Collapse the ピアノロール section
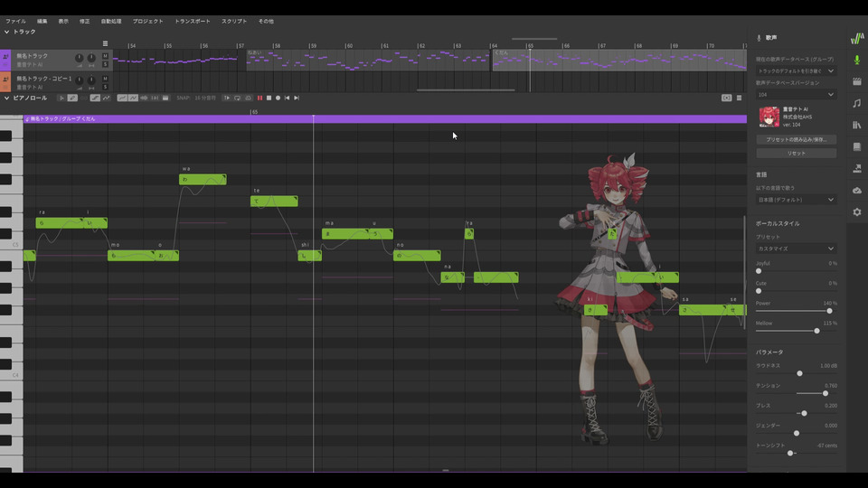The height and width of the screenshot is (488, 868). pos(6,98)
